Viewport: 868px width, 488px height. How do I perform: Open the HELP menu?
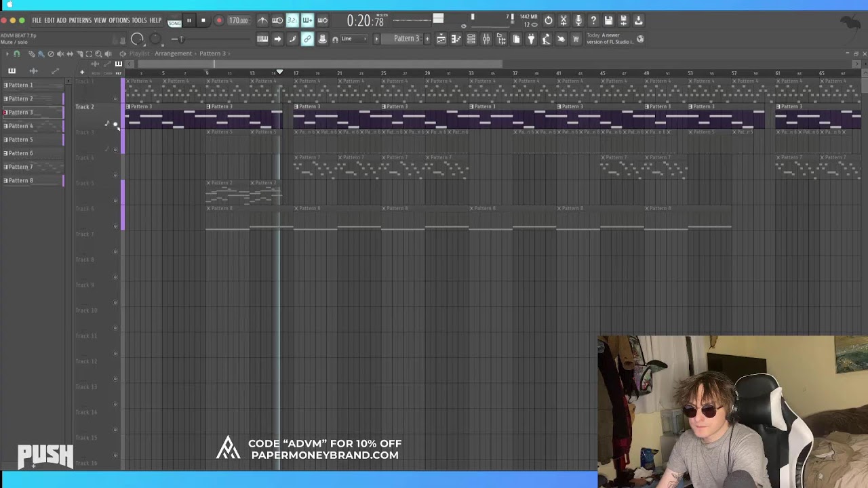click(155, 20)
